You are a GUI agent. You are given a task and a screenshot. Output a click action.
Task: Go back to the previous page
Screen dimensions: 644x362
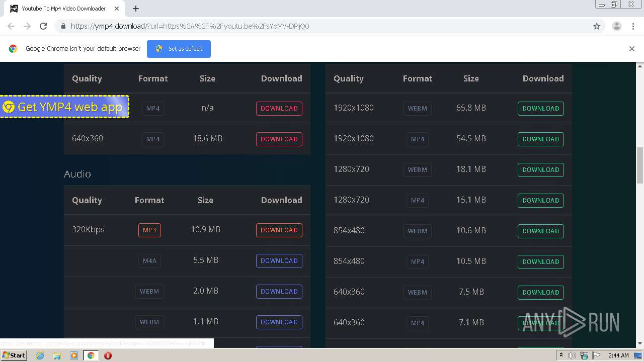(x=11, y=26)
